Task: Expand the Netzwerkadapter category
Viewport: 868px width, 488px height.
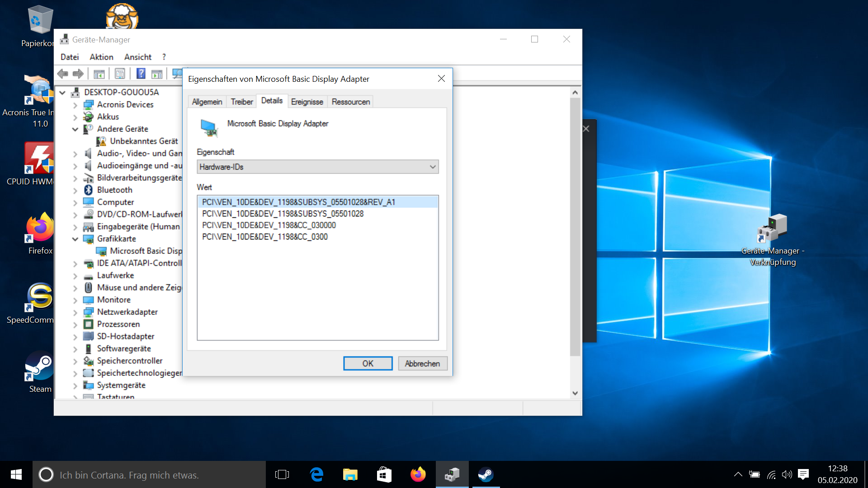Action: 75,312
